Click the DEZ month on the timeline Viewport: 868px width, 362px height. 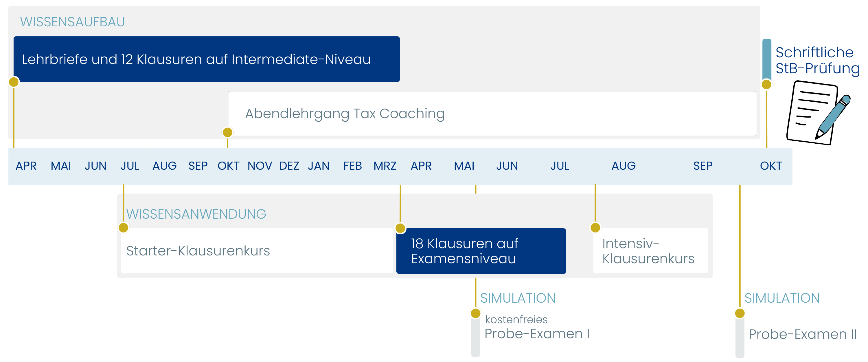289,166
